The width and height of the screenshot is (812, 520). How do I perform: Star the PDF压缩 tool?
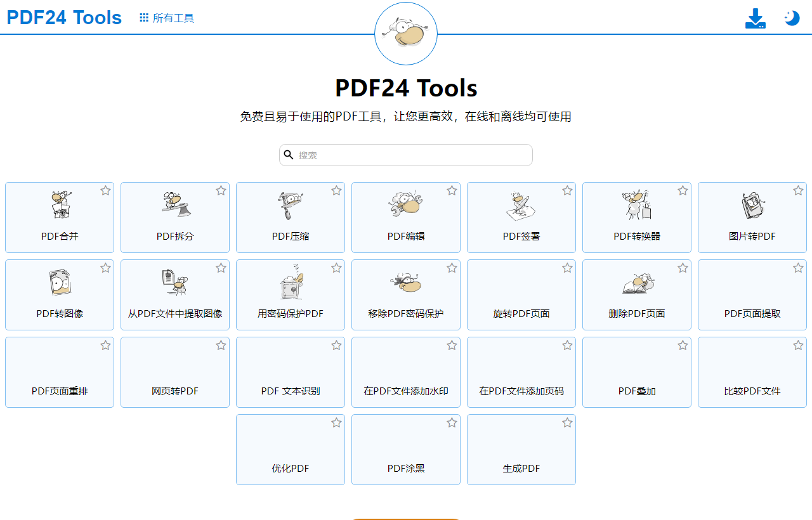point(336,190)
